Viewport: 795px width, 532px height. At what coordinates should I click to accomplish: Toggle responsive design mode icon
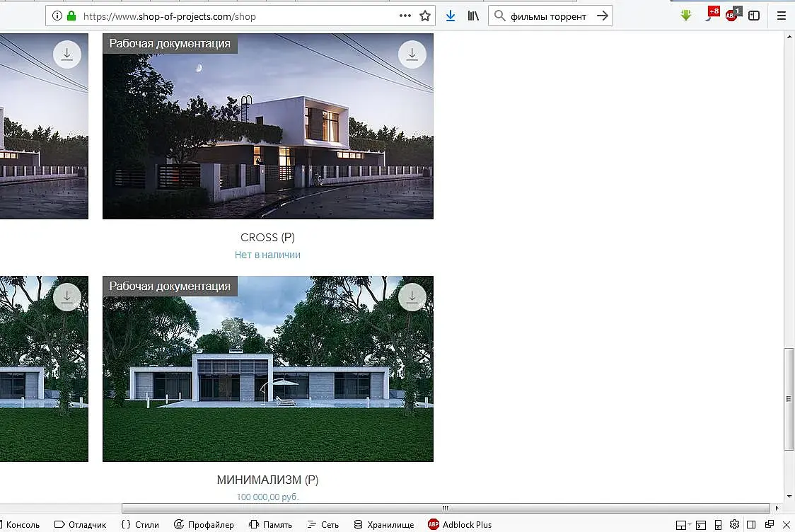point(718,525)
